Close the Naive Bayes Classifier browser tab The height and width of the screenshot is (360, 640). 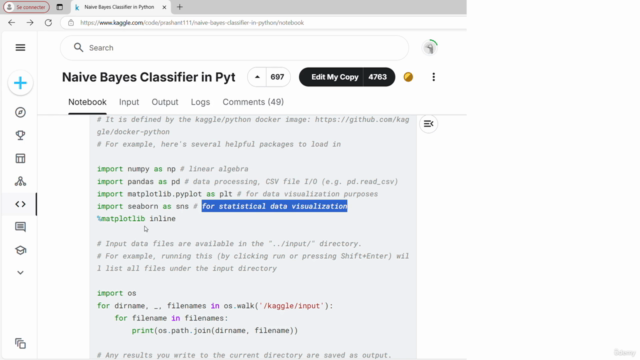pyautogui.click(x=164, y=7)
